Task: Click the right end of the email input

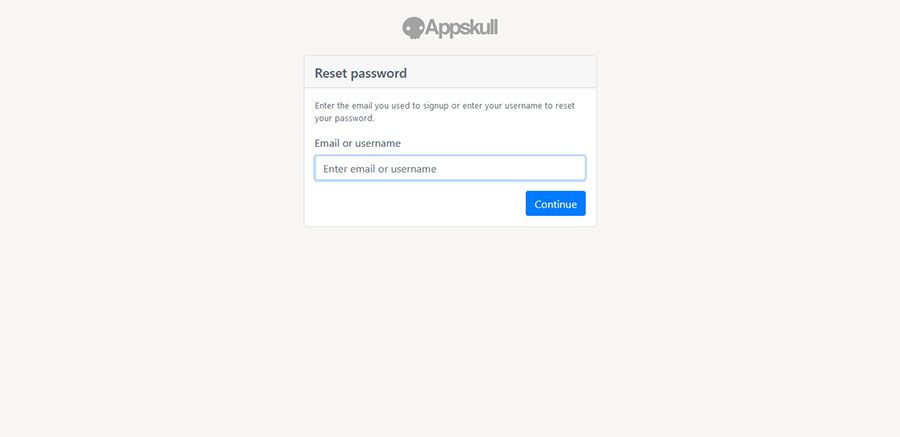Action: tap(572, 168)
